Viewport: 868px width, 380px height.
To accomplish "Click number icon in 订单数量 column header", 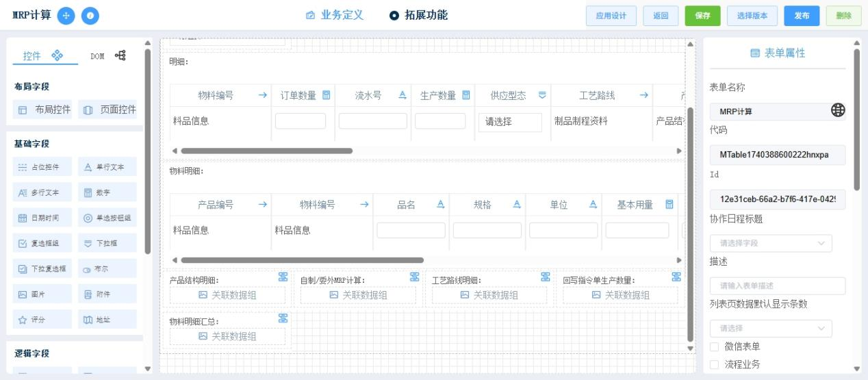I will [x=327, y=95].
